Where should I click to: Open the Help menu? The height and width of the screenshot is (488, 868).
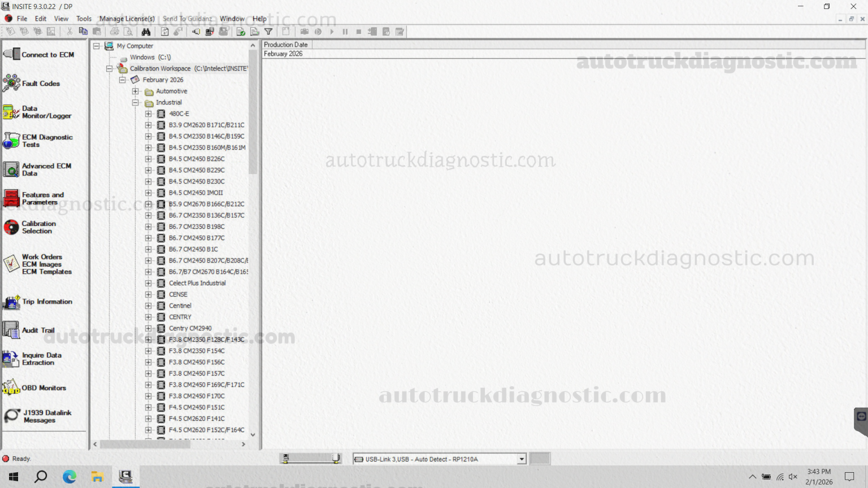coord(259,19)
